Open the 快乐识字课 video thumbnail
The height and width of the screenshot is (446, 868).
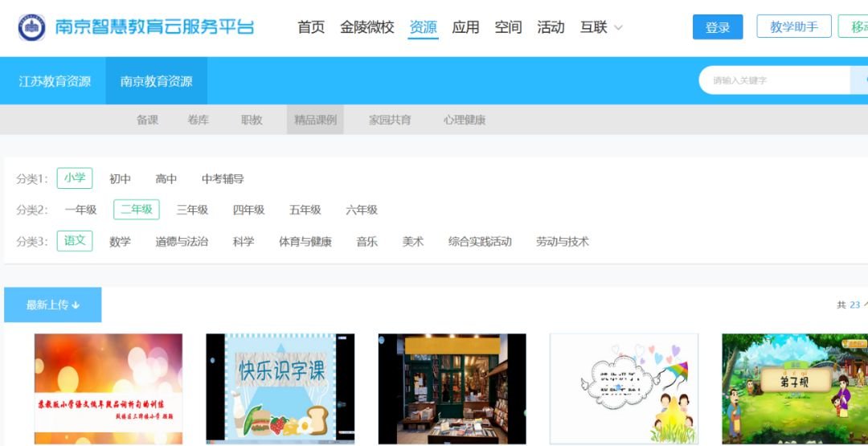280,389
